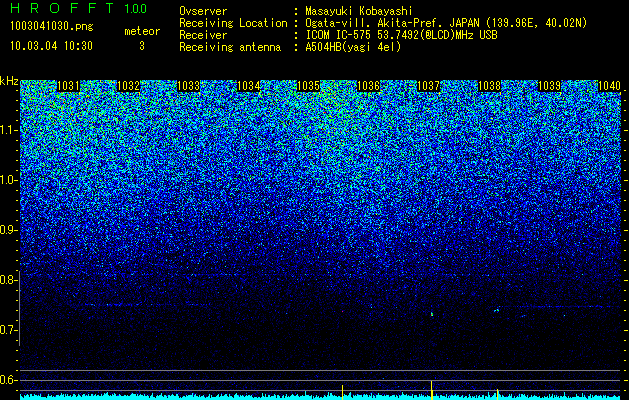Click the kHz axis unit label

9,81
